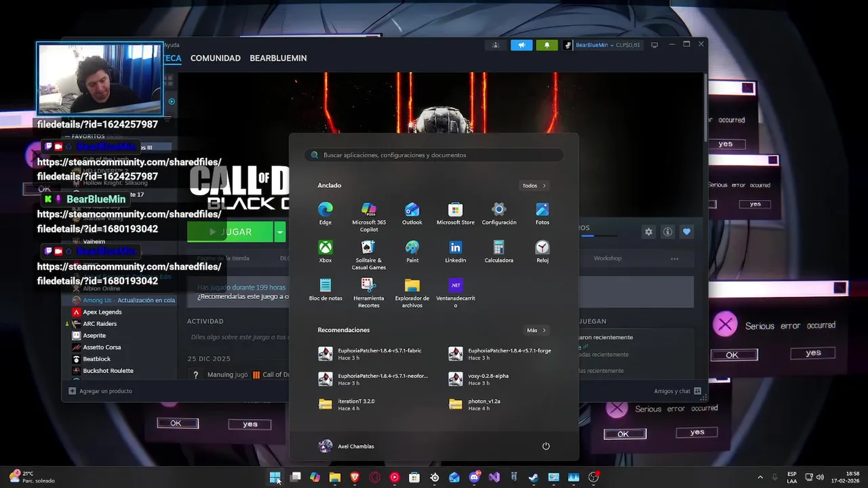Click the power button in Start menu
Screen dimensions: 868x488
[546, 446]
